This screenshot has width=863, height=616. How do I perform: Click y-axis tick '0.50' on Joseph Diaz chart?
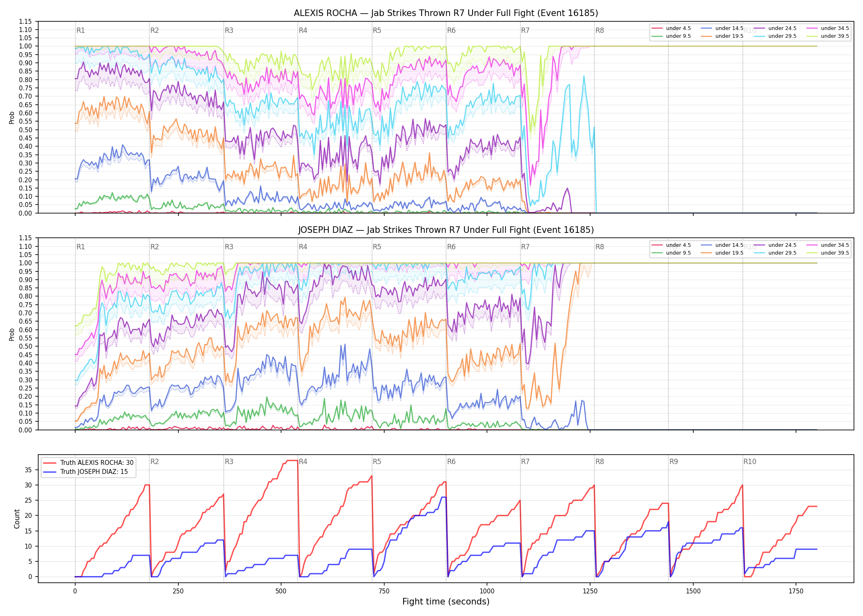click(25, 347)
